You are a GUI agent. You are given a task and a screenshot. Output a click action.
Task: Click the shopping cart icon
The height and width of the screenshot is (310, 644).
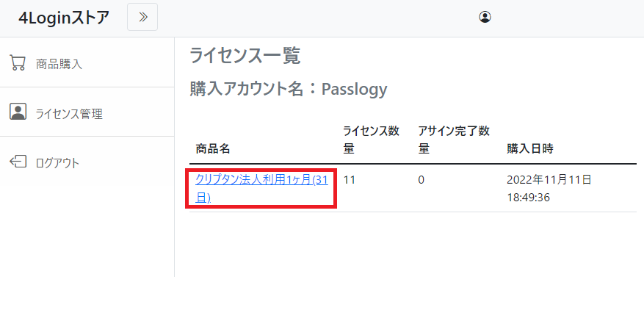pyautogui.click(x=18, y=62)
